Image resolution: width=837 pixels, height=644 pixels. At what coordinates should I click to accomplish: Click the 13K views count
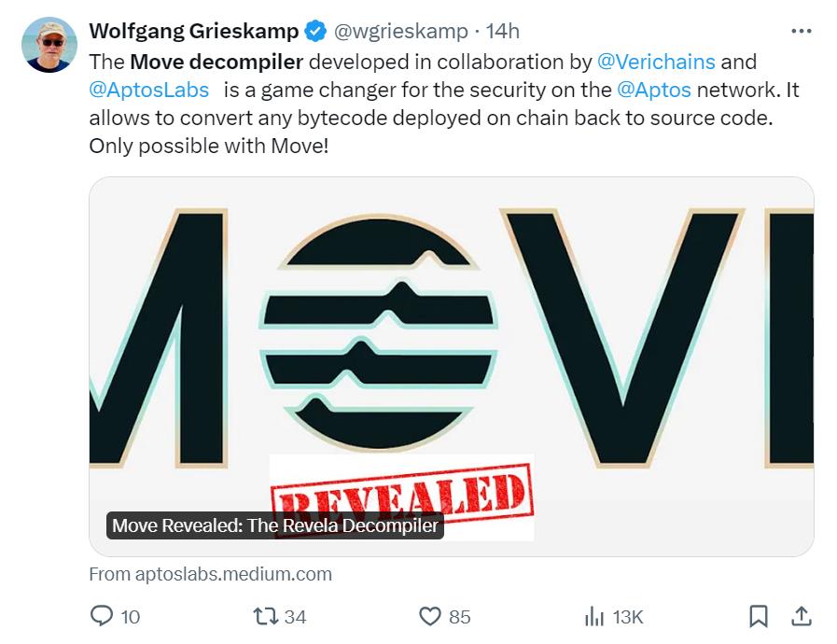pyautogui.click(x=627, y=617)
